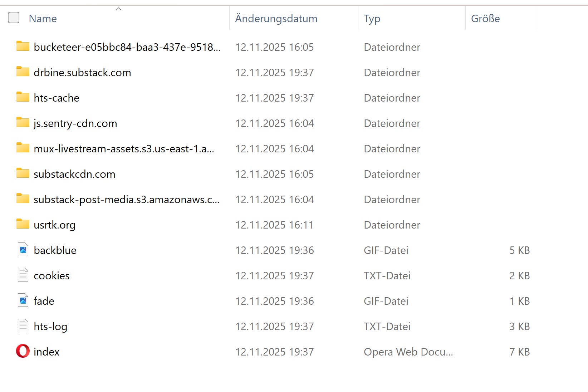Screen dimensions: 588x392
Task: Sort by the Änderungsdatum column header
Action: (x=276, y=19)
